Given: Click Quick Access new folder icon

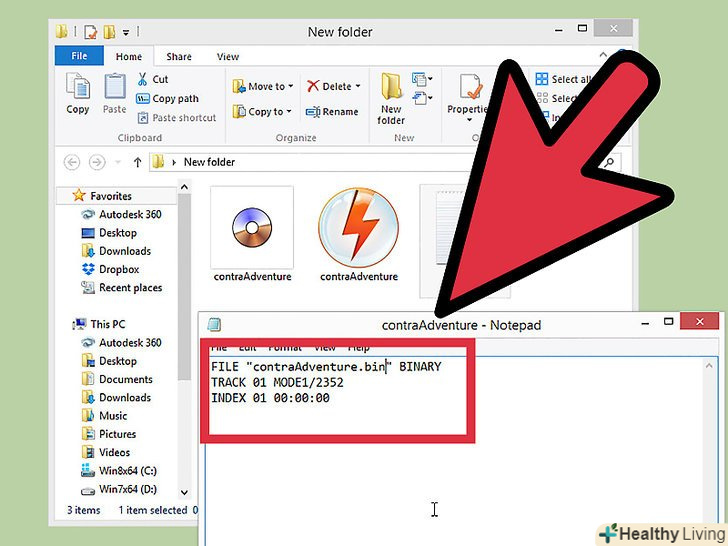Looking at the screenshot, I should [x=110, y=32].
